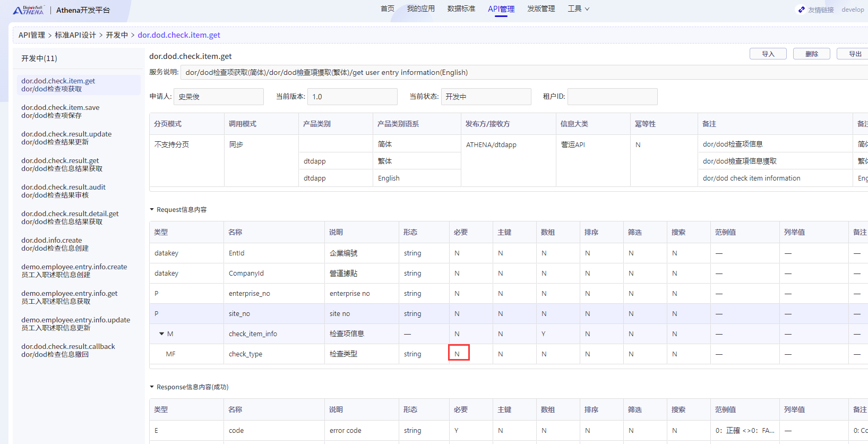This screenshot has width=868, height=444.
Task: Click the 范例值 cell for code row
Action: [x=745, y=431]
